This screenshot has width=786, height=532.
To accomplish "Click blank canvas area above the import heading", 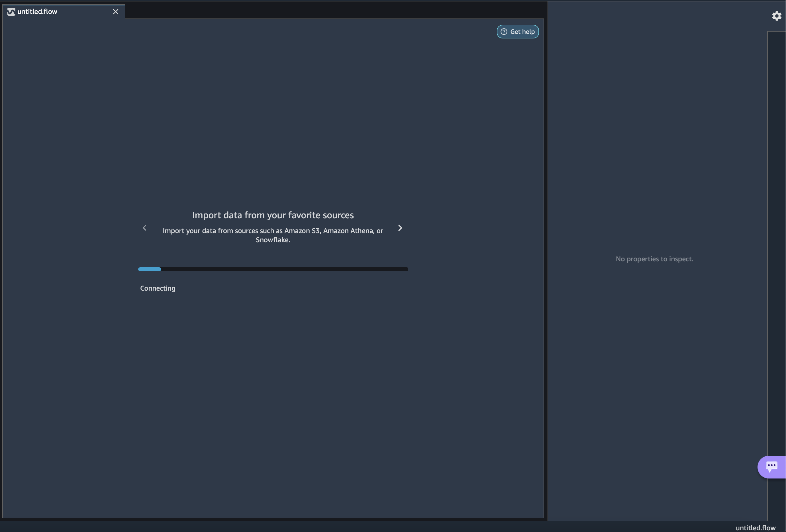I will point(273,118).
